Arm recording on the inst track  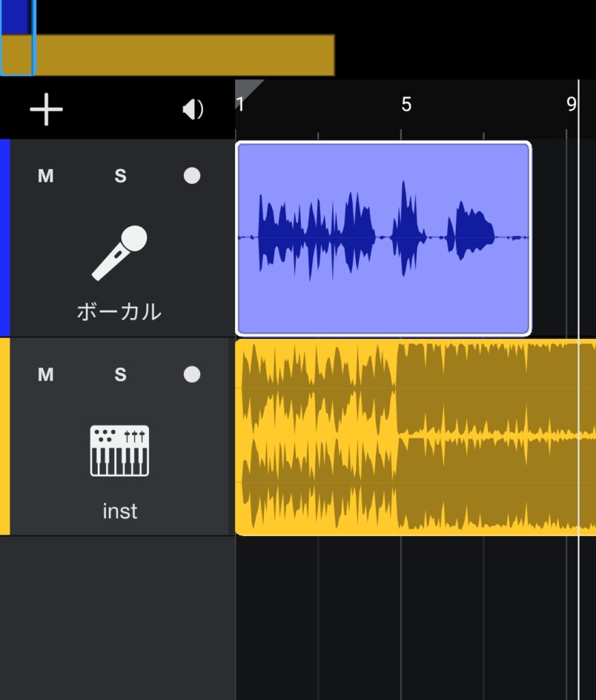point(191,374)
